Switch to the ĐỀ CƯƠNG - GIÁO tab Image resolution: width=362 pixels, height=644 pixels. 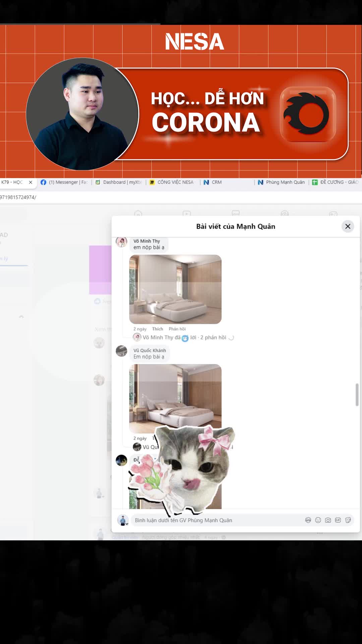pos(336,182)
